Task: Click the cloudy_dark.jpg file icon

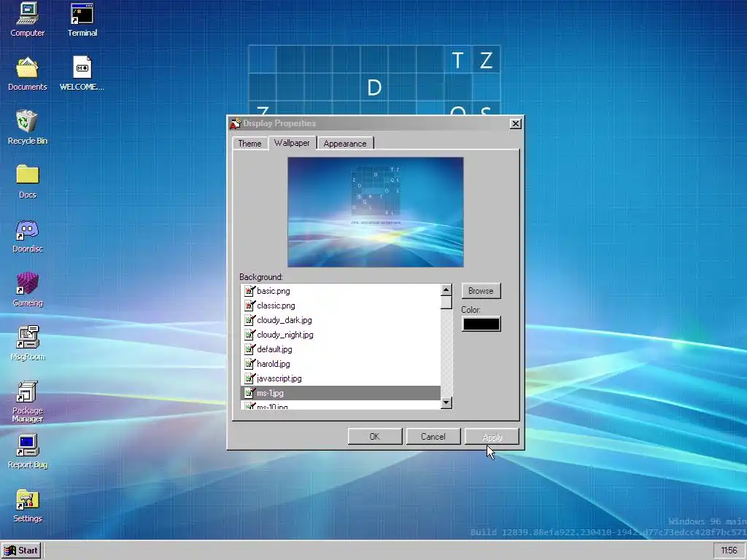Action: [x=249, y=320]
